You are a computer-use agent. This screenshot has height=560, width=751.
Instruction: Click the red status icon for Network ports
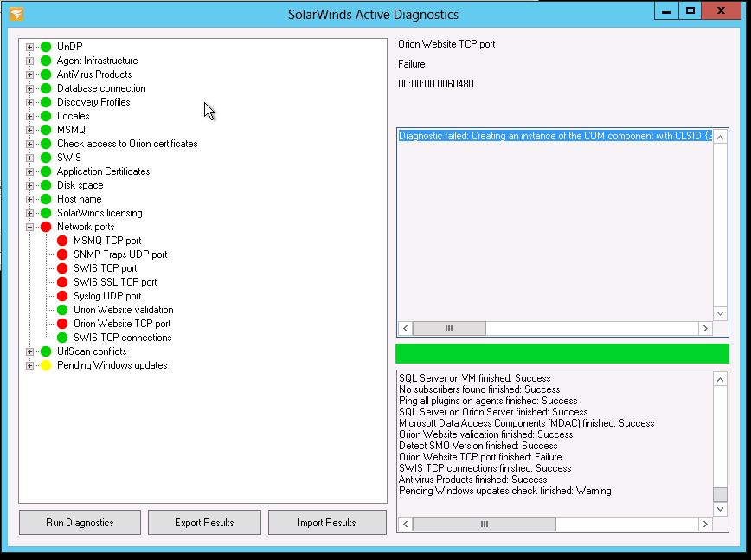pos(46,227)
